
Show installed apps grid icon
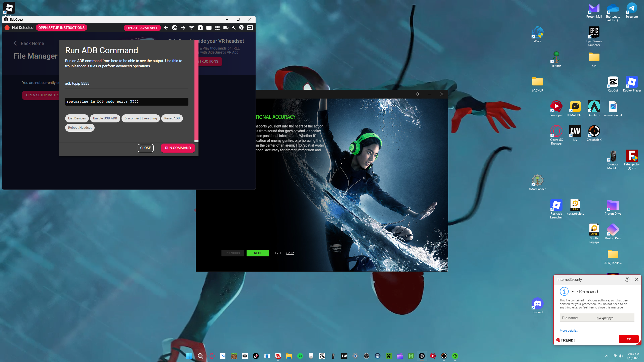pyautogui.click(x=217, y=28)
